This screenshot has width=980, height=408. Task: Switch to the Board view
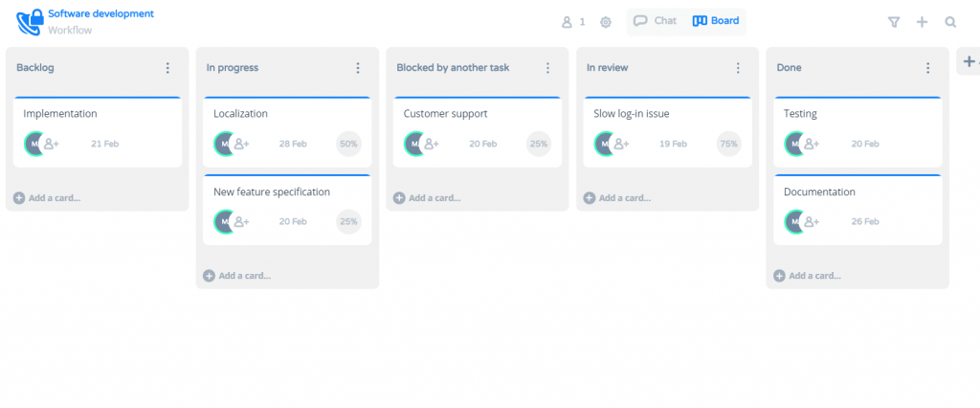[x=717, y=21]
